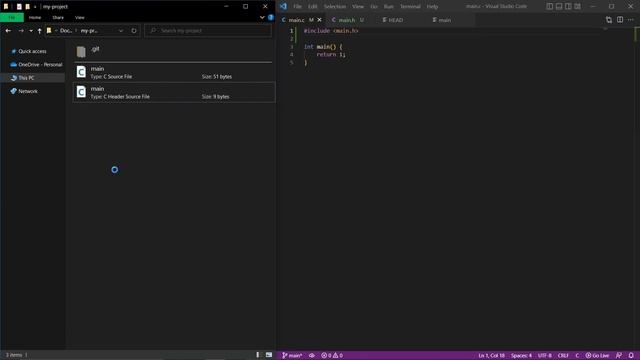The image size is (640, 360).
Task: Start Go Live server
Action: 597,356
